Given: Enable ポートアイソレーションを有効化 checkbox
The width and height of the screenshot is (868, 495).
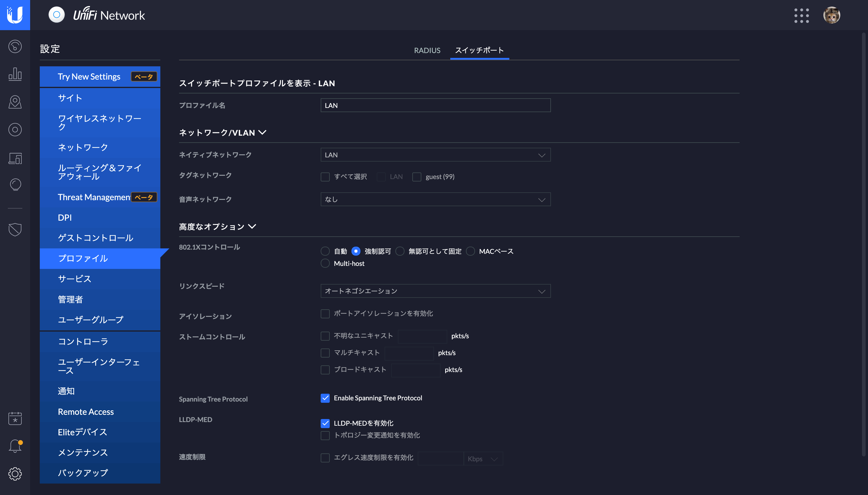Looking at the screenshot, I should pyautogui.click(x=325, y=314).
